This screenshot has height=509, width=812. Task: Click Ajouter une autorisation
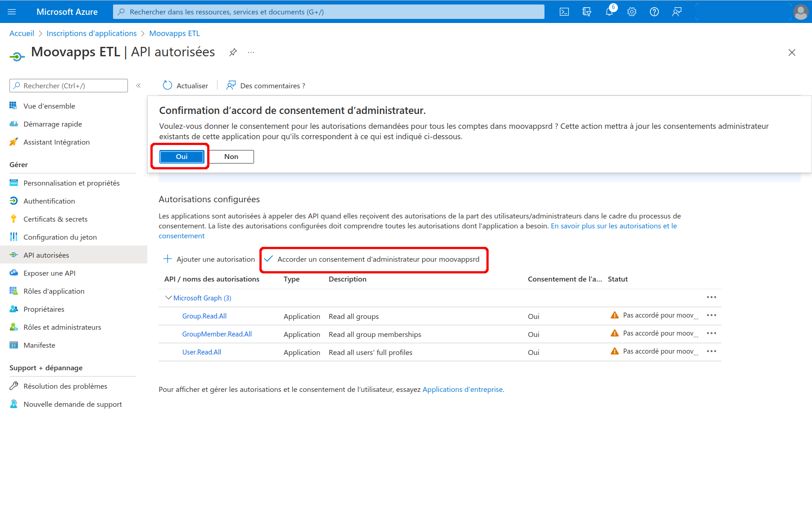pyautogui.click(x=209, y=259)
